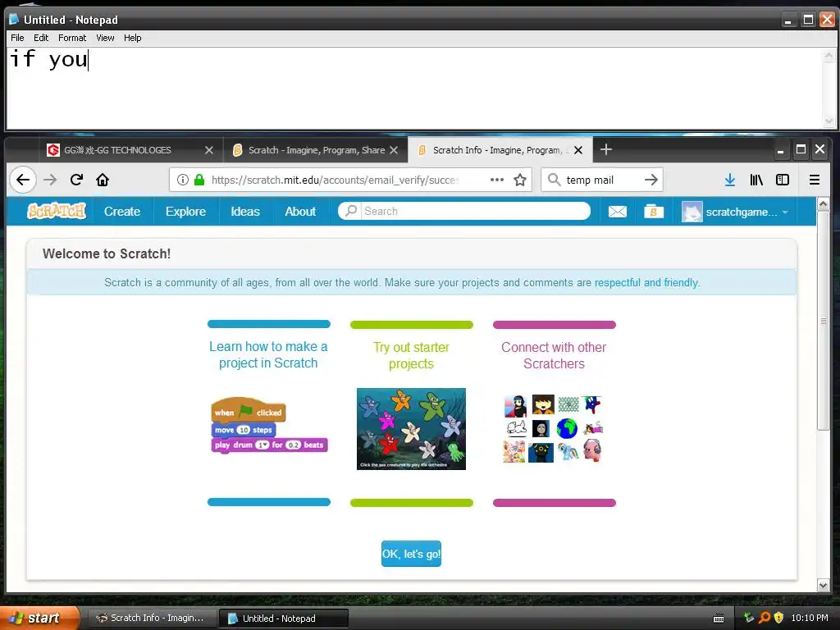
Task: Click the scratchgame user avatar
Action: pos(692,212)
